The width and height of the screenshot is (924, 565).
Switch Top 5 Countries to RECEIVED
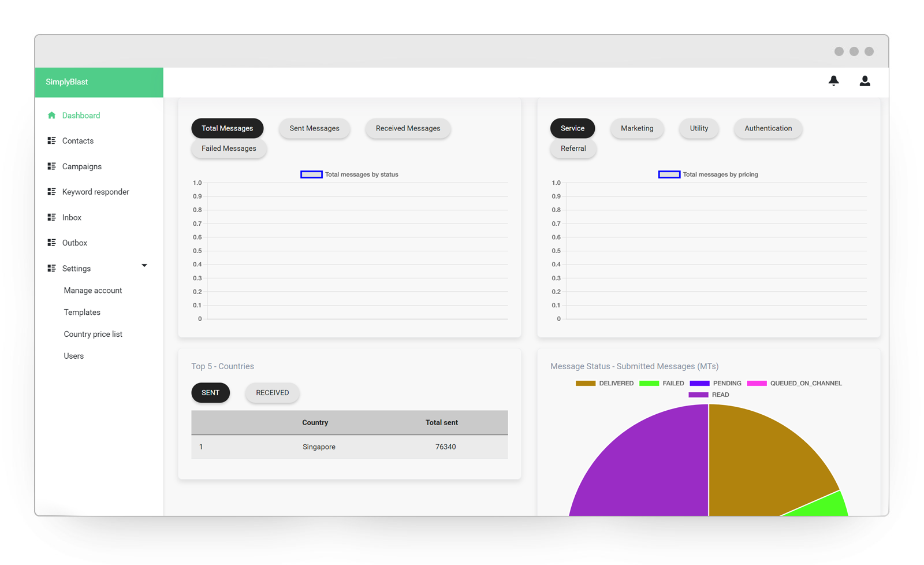click(x=273, y=393)
